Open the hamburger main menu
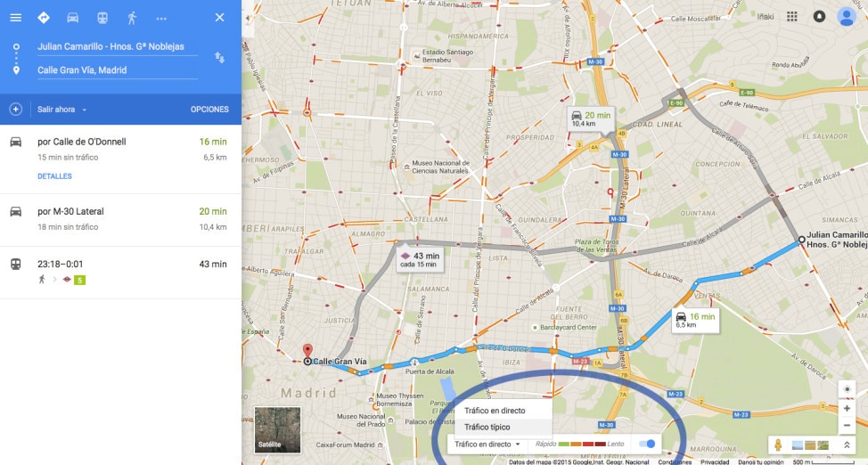The image size is (868, 465). [15, 18]
